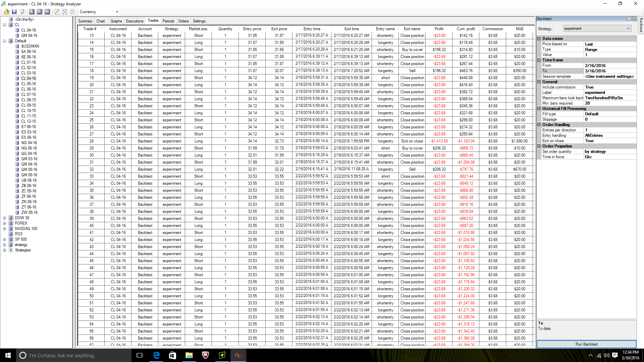
Task: Collapse the Data series property group
Action: coord(539,39)
